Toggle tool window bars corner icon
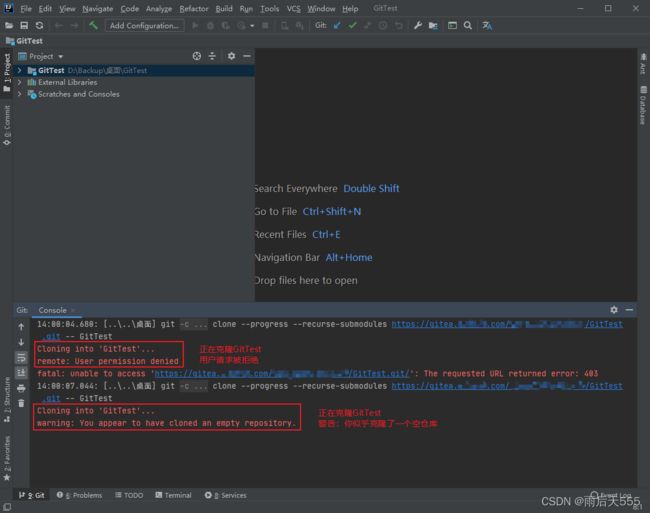Image resolution: width=650 pixels, height=513 pixels. pos(7,507)
